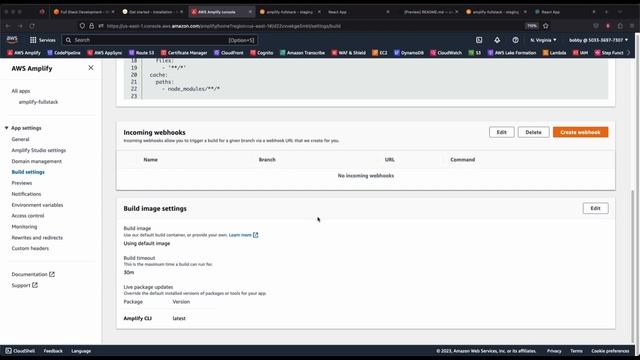
Task: Bookmark this page with the star icon
Action: [x=546, y=26]
